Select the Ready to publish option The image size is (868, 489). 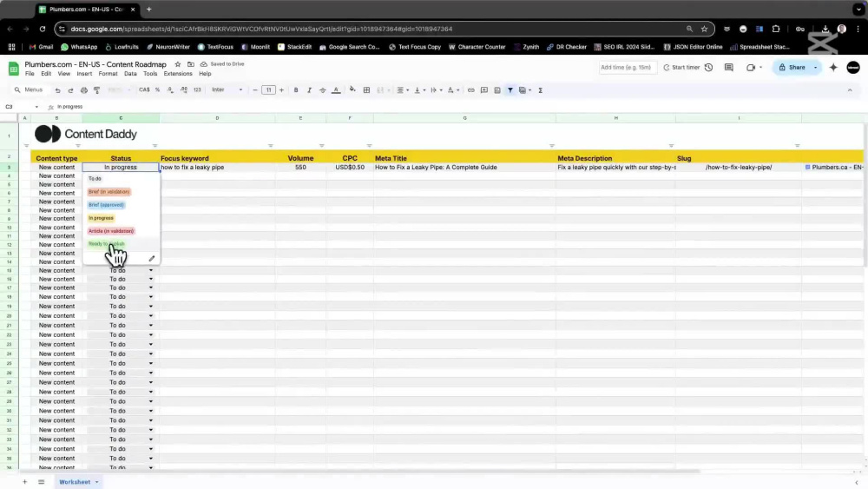click(107, 244)
